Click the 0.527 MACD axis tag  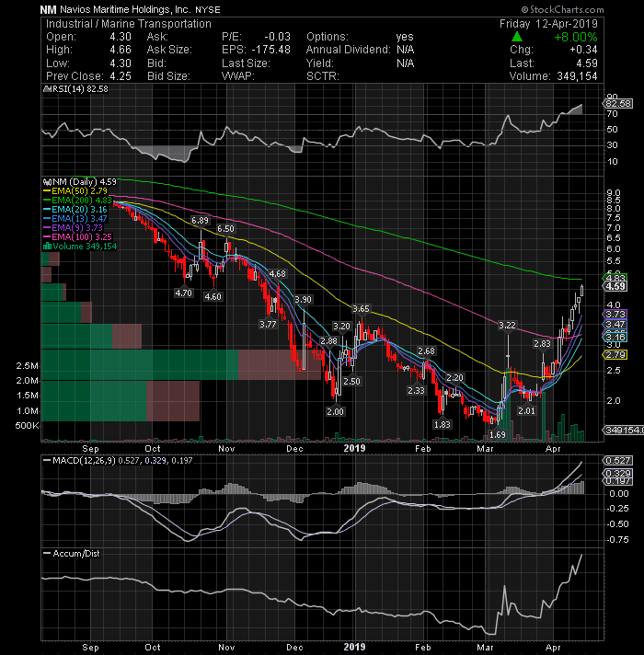tap(617, 460)
